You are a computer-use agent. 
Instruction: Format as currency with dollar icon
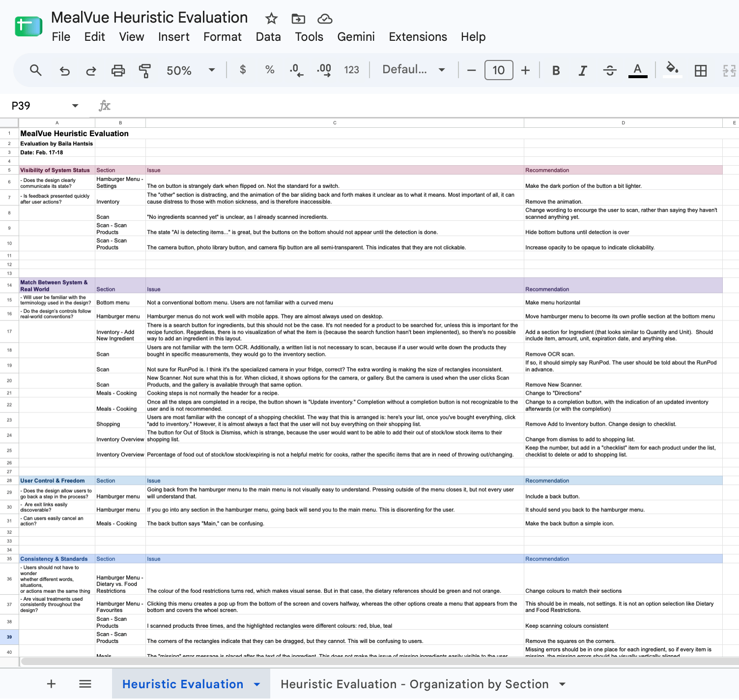pyautogui.click(x=243, y=70)
